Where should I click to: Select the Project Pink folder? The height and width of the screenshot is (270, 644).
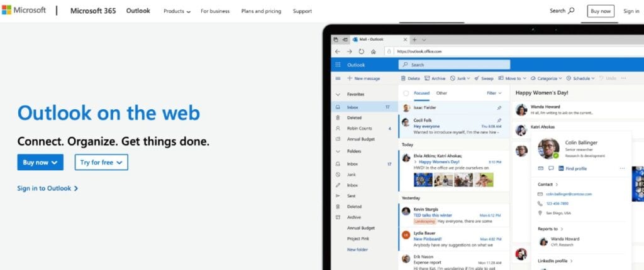point(358,239)
